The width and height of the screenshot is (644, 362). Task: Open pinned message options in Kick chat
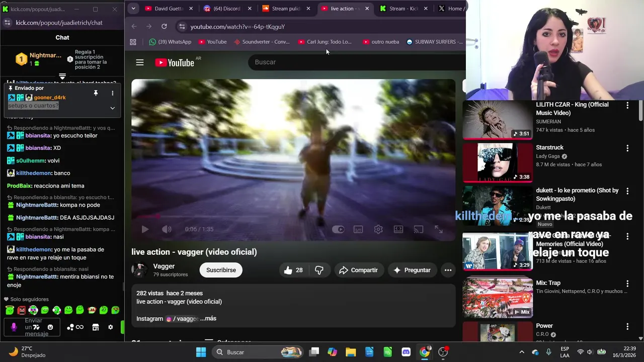tap(112, 93)
